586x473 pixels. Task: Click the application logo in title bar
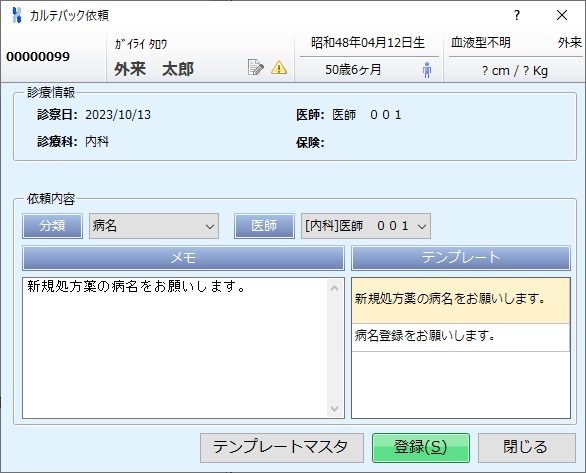coord(16,15)
